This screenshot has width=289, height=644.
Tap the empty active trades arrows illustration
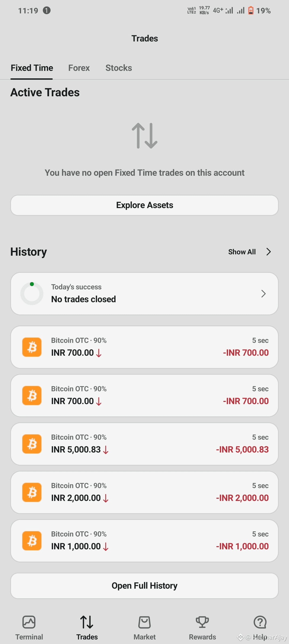click(144, 136)
